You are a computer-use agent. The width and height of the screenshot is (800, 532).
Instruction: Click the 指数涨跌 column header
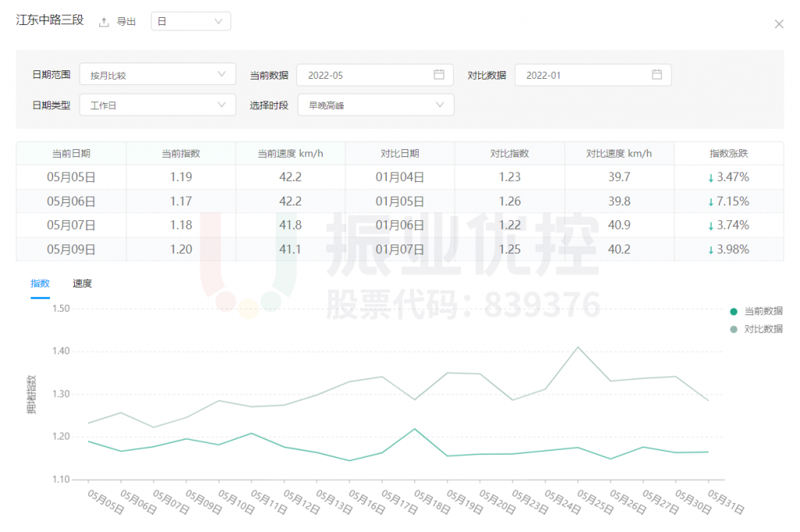728,154
